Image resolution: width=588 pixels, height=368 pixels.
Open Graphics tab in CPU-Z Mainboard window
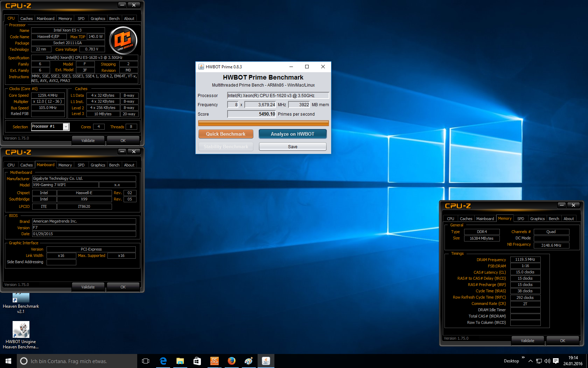pyautogui.click(x=98, y=165)
